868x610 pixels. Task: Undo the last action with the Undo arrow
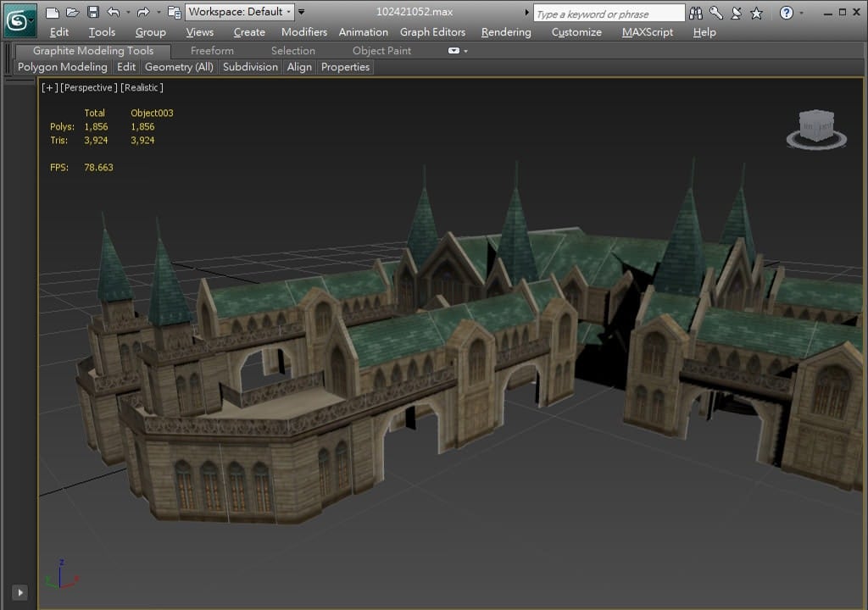tap(114, 13)
